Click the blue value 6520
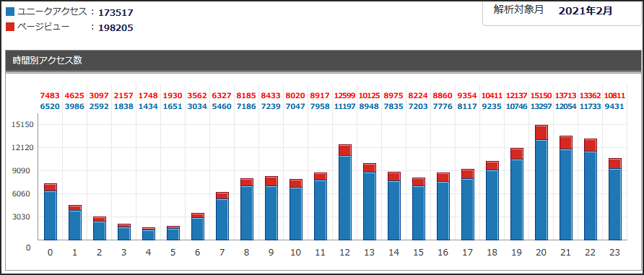 coord(50,106)
